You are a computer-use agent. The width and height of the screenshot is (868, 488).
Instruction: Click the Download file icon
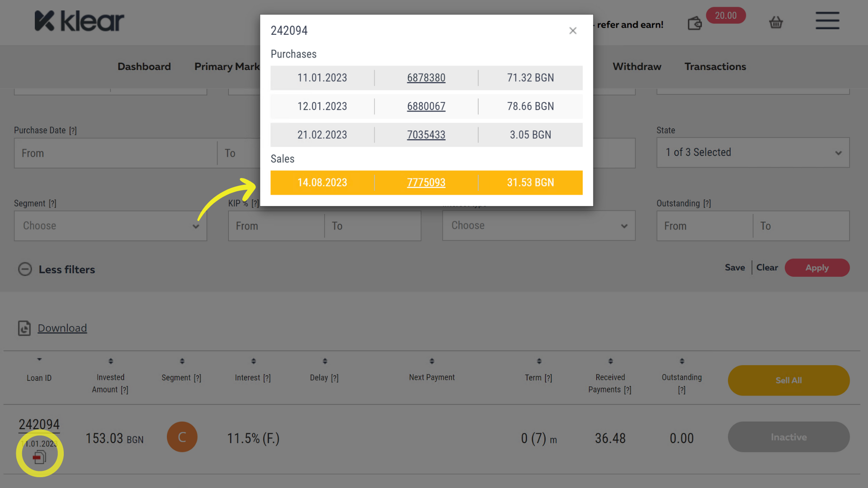click(x=24, y=328)
